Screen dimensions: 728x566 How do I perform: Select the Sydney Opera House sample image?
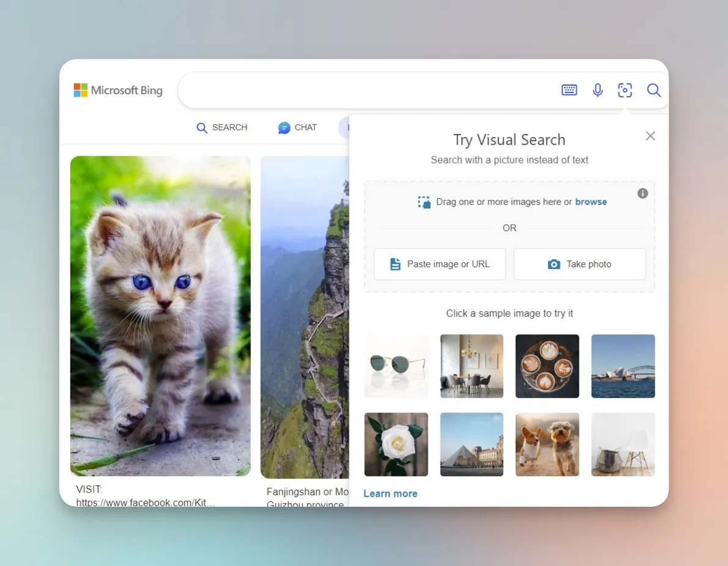coord(623,366)
